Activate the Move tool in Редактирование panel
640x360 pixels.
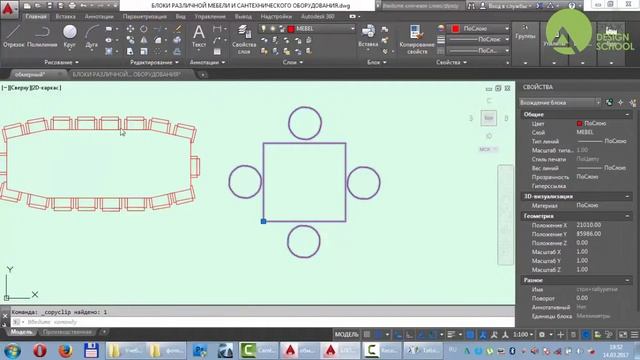coord(130,29)
